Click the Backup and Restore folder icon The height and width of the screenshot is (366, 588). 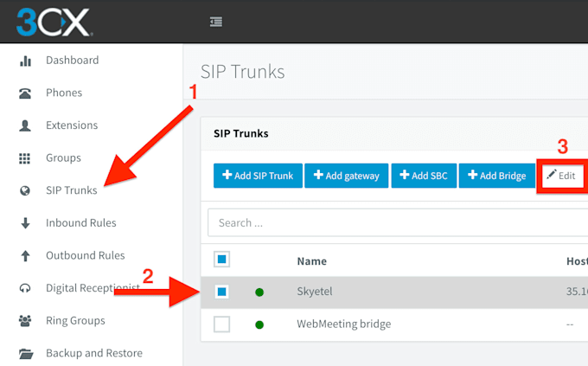[26, 353]
